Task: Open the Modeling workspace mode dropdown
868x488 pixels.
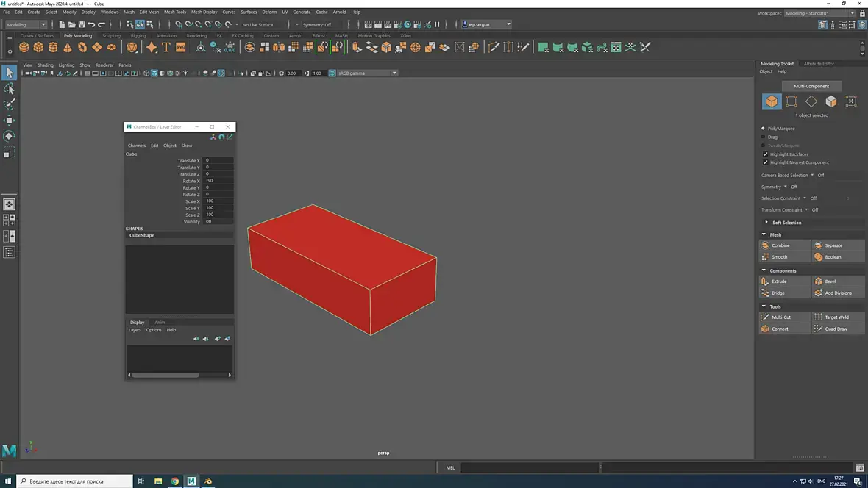Action: pyautogui.click(x=26, y=25)
